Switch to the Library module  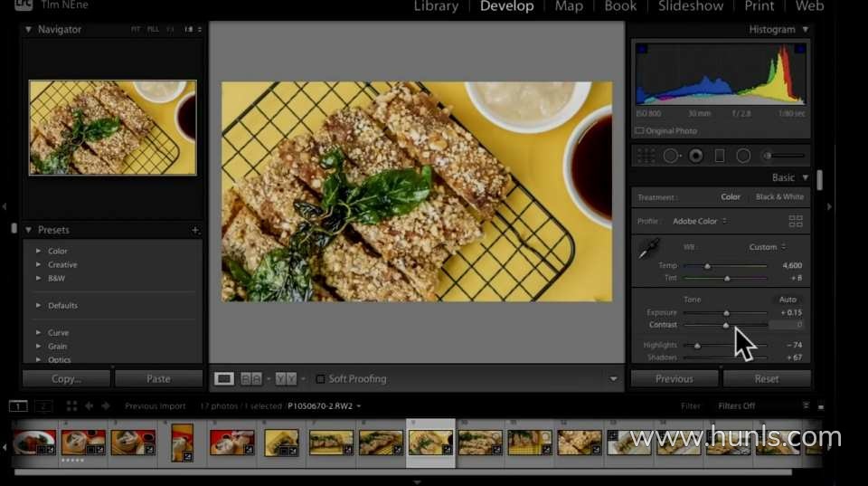(436, 6)
